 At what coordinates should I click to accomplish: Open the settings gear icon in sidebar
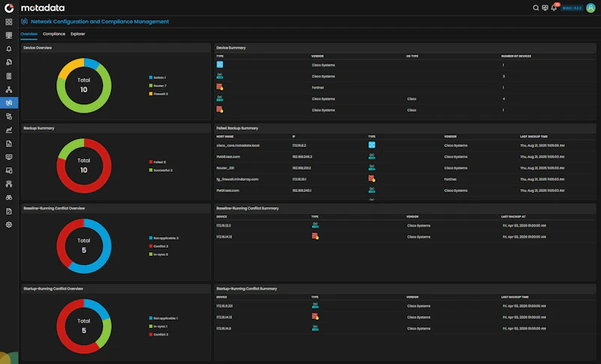[x=9, y=224]
